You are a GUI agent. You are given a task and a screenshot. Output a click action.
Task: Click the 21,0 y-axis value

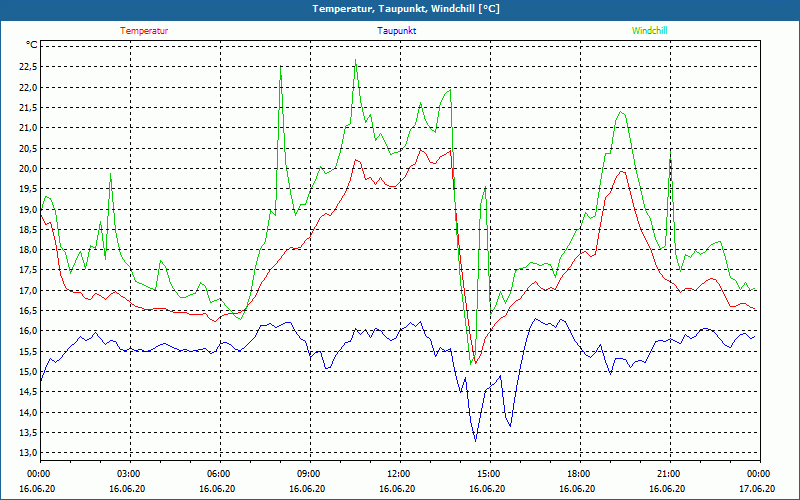coord(29,128)
